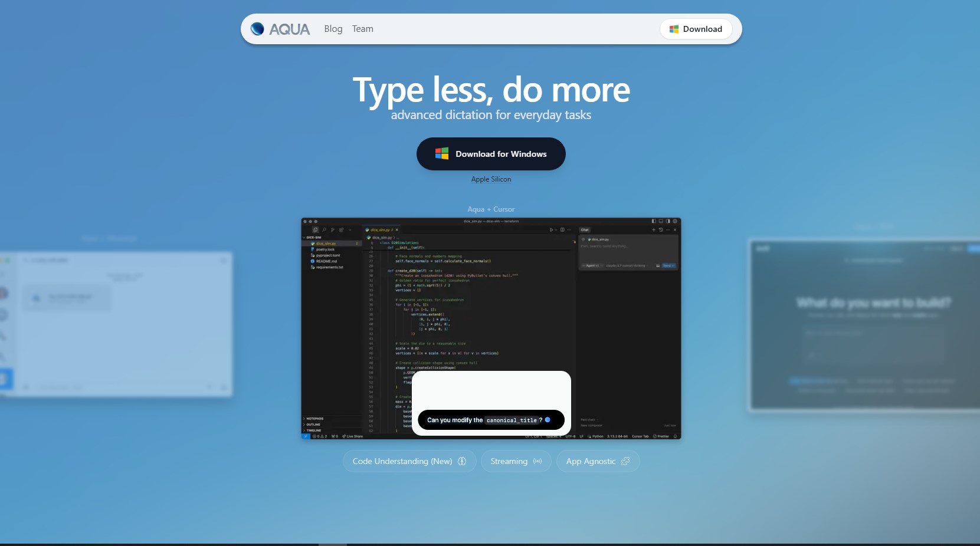Click the Windows logo in the dark hero button

[x=442, y=154]
